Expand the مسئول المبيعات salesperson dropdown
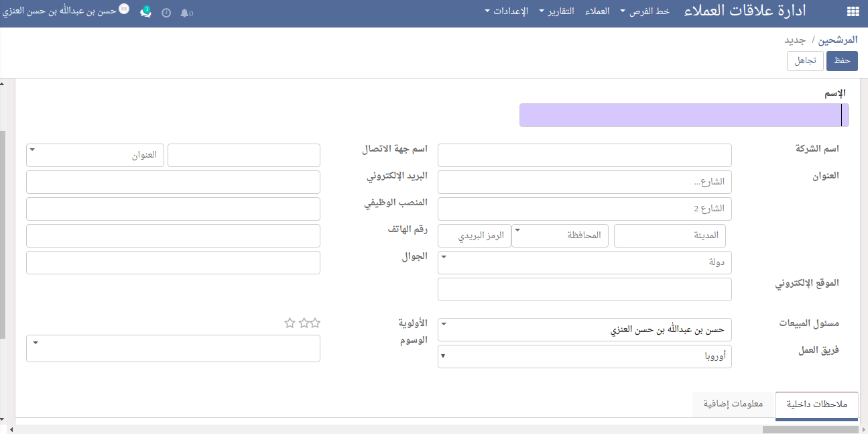Viewport: 868px width, 434px height. coord(584,329)
